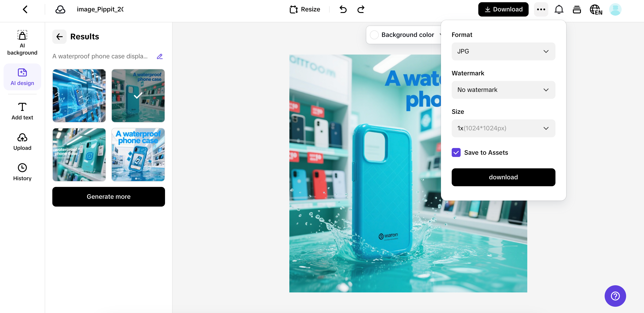Select the Add text tool
The height and width of the screenshot is (313, 644).
coord(22,111)
